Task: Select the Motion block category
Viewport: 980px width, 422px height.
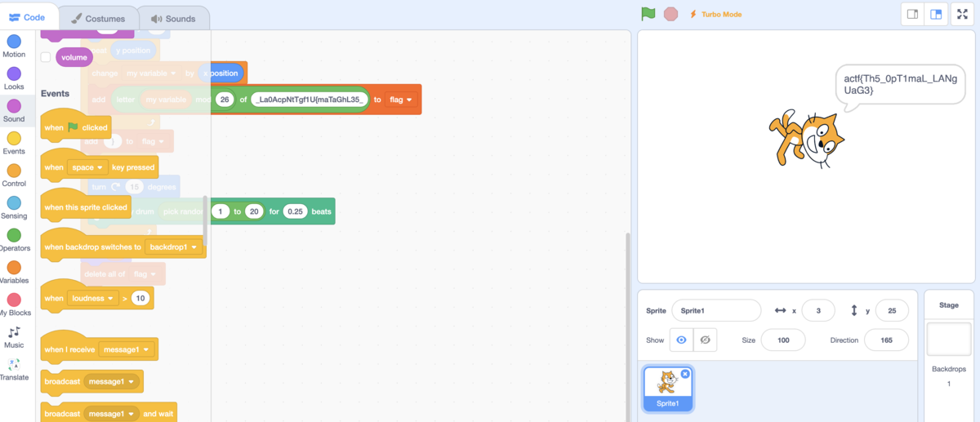Action: click(14, 47)
